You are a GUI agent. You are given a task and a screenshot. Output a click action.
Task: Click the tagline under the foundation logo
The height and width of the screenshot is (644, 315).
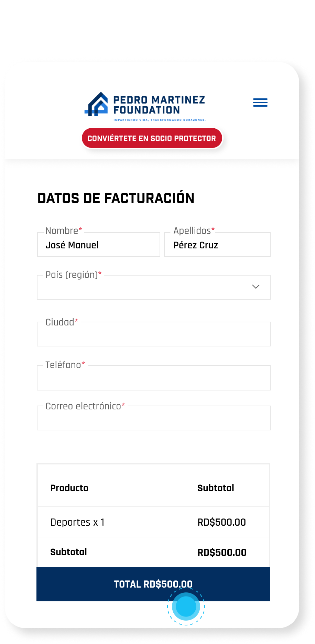coord(160,120)
